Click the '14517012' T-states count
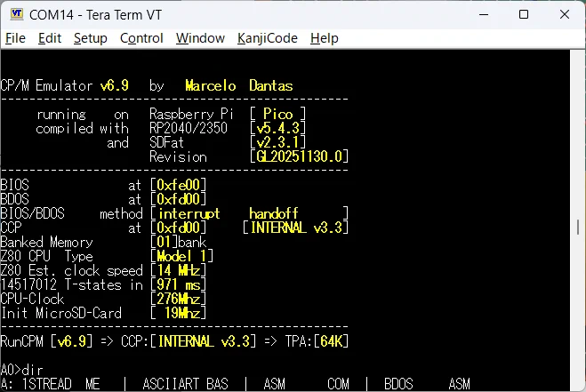The image size is (586, 392). click(28, 284)
